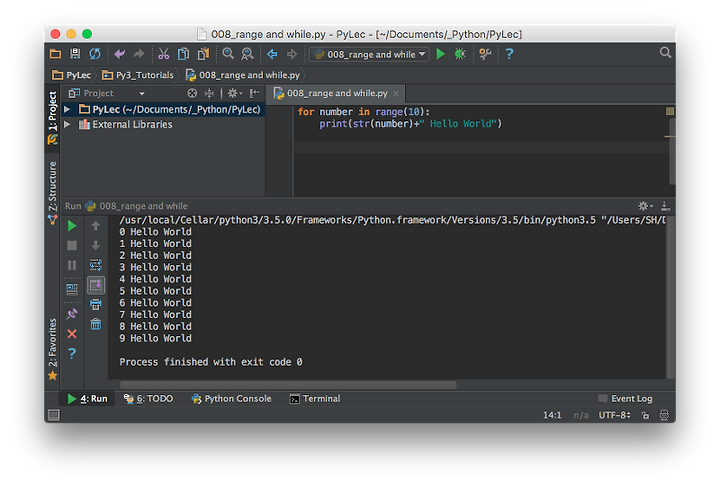Open Find with the magnifier icon

228,54
